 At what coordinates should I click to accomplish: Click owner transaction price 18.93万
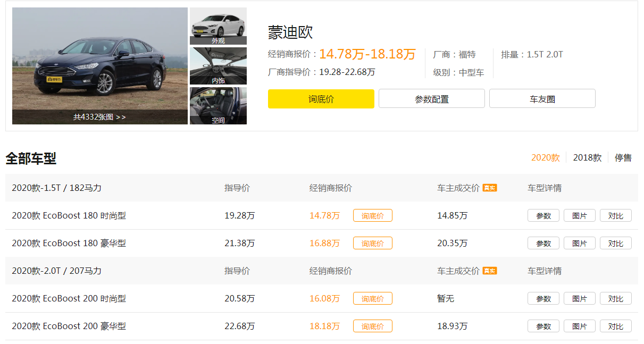click(453, 326)
